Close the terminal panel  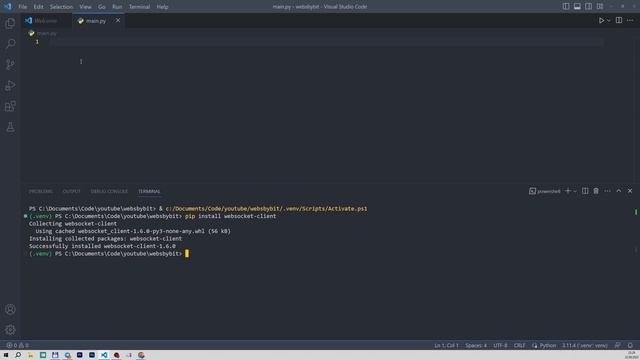tap(630, 191)
